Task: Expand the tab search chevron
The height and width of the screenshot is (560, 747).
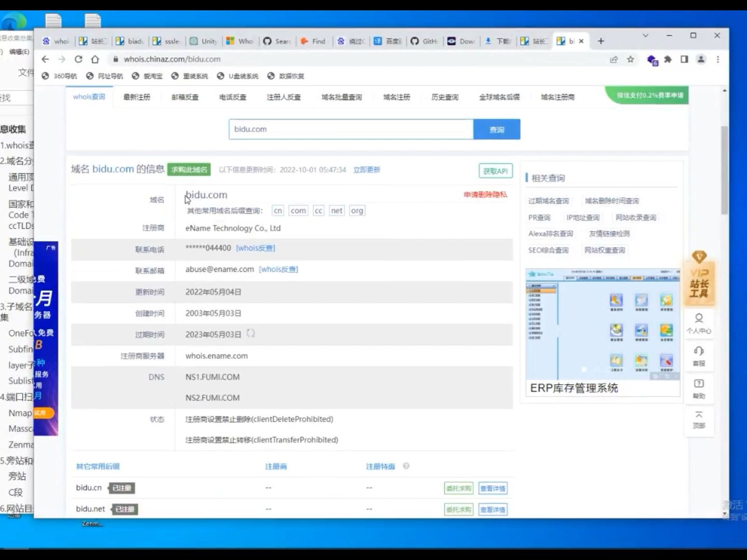Action: 645,35
